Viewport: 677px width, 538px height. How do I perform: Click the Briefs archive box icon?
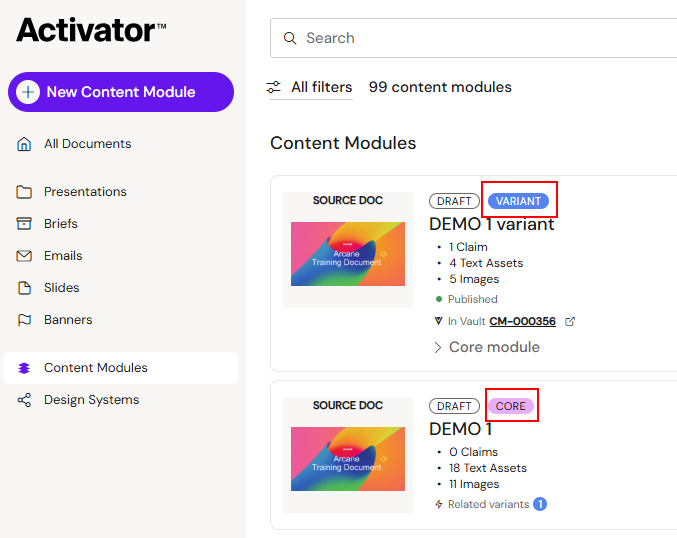click(x=24, y=224)
